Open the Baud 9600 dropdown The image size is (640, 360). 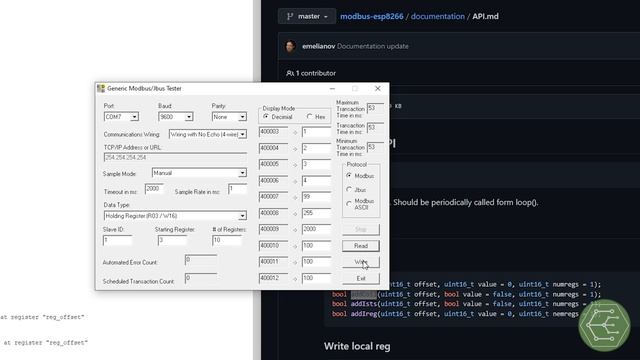[x=189, y=117]
